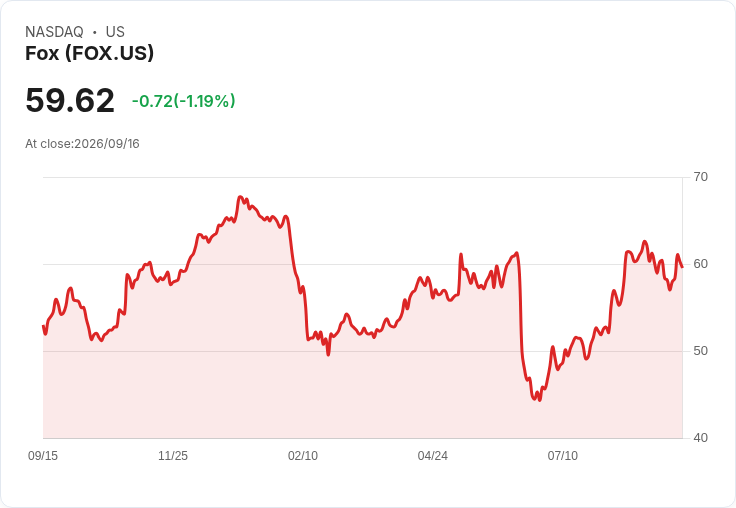Image resolution: width=736 pixels, height=508 pixels.
Task: Click the 59.62 price value
Action: pos(70,100)
